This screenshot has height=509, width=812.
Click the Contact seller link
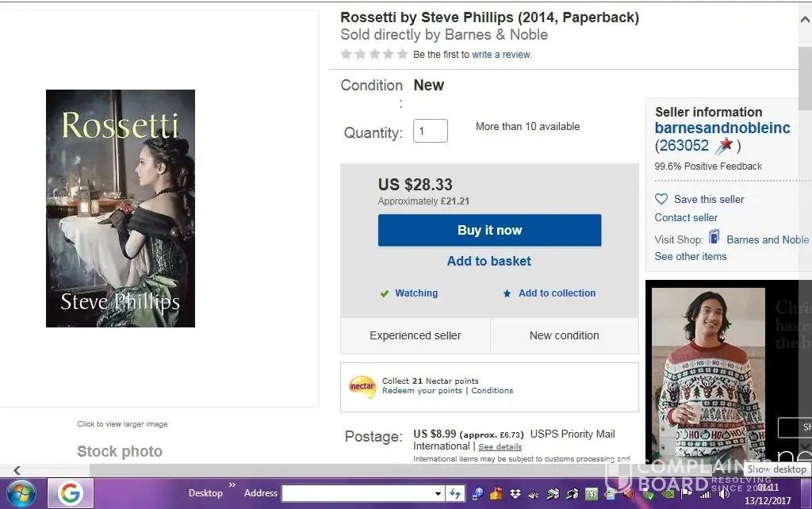pos(686,217)
